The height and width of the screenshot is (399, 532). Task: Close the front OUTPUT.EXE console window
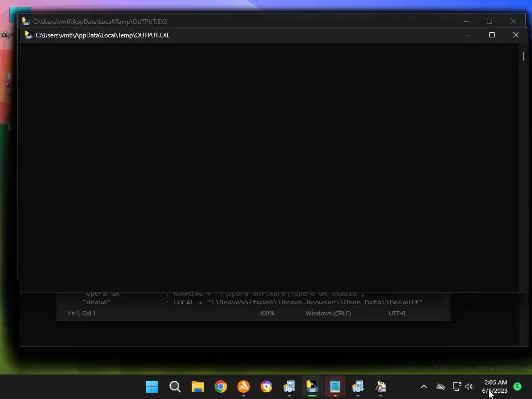coord(516,35)
